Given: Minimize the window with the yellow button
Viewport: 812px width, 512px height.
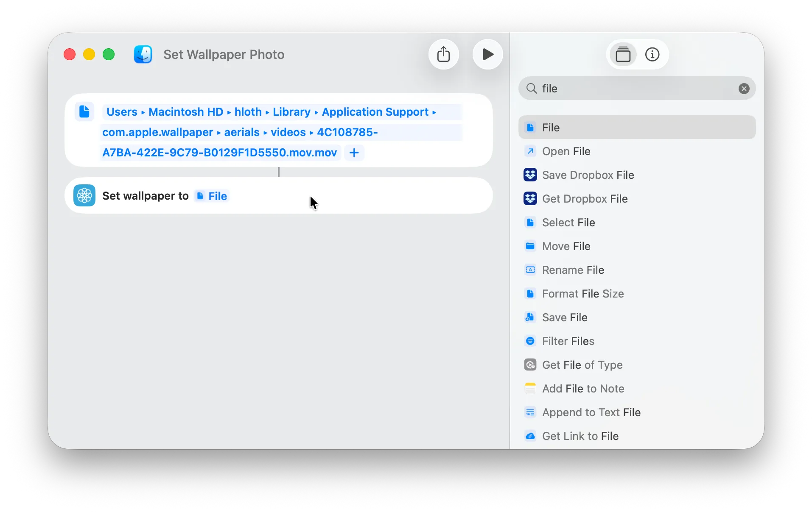Looking at the screenshot, I should tap(89, 54).
